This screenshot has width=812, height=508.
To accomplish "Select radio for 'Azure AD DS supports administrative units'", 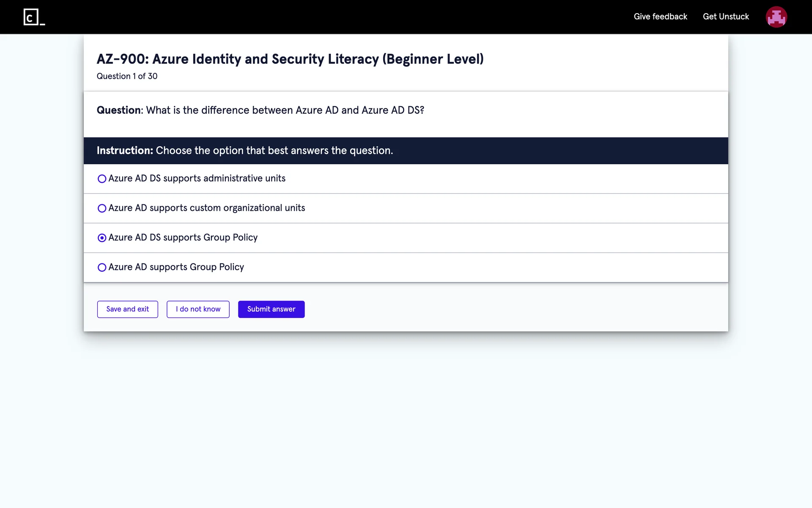I will coord(102,179).
